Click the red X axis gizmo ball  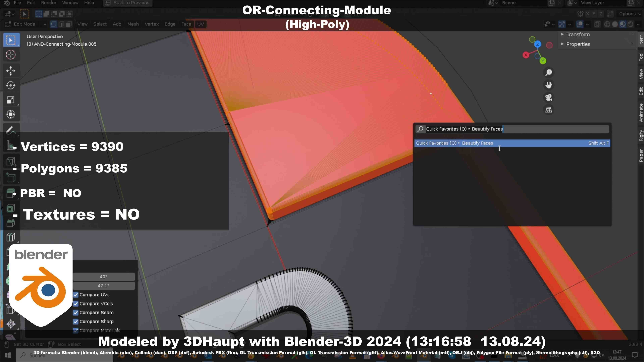[x=526, y=55]
